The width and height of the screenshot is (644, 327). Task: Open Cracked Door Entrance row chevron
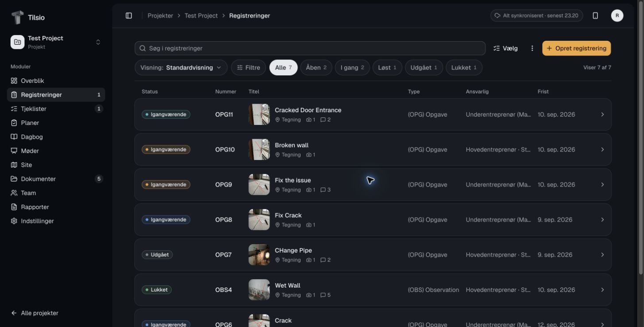coord(602,114)
